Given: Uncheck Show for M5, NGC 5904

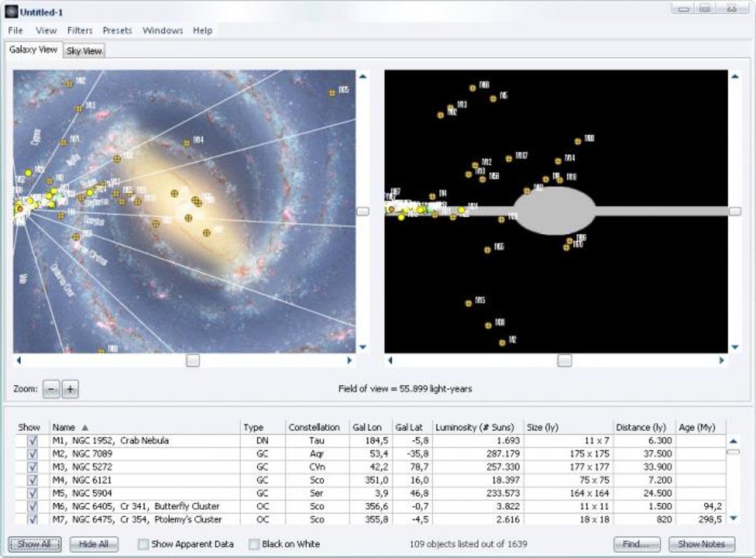Looking at the screenshot, I should coord(33,493).
